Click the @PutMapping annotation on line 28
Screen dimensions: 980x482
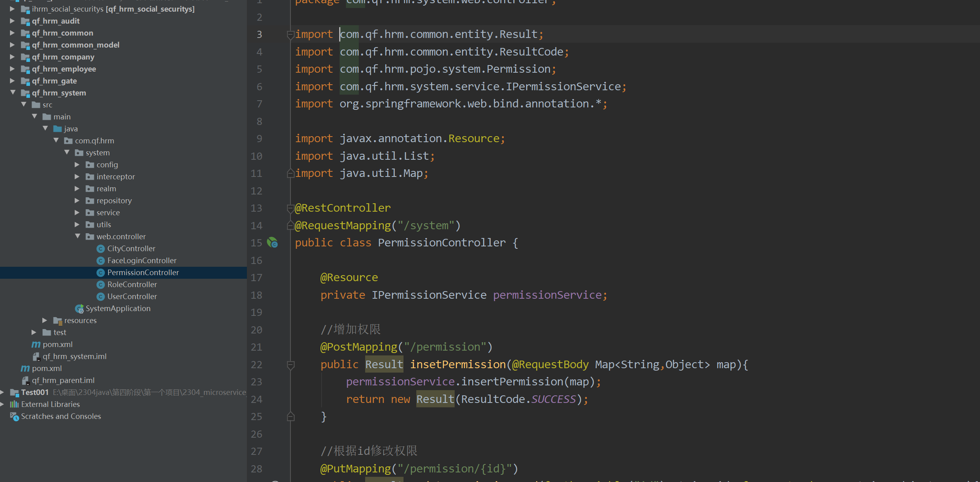click(x=356, y=469)
